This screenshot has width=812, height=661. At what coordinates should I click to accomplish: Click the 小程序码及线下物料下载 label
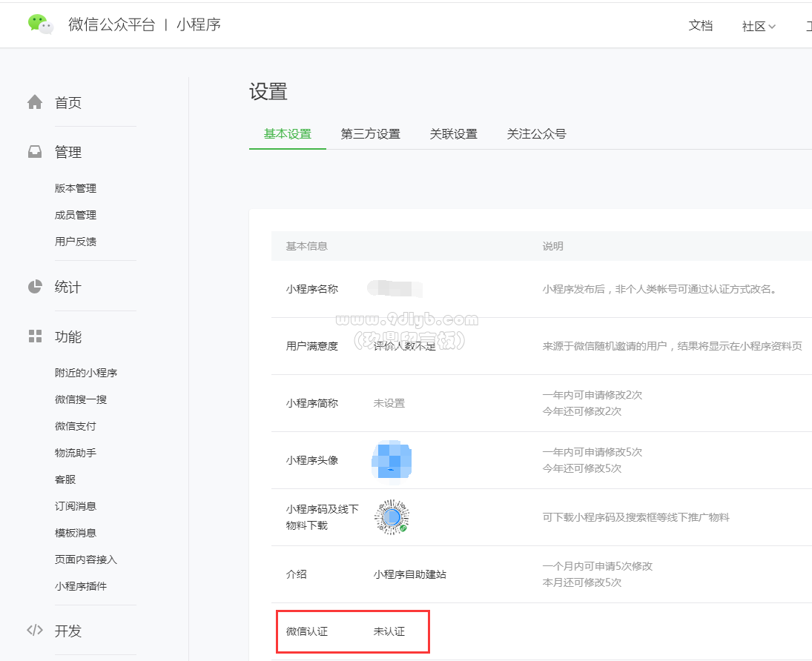click(x=322, y=517)
